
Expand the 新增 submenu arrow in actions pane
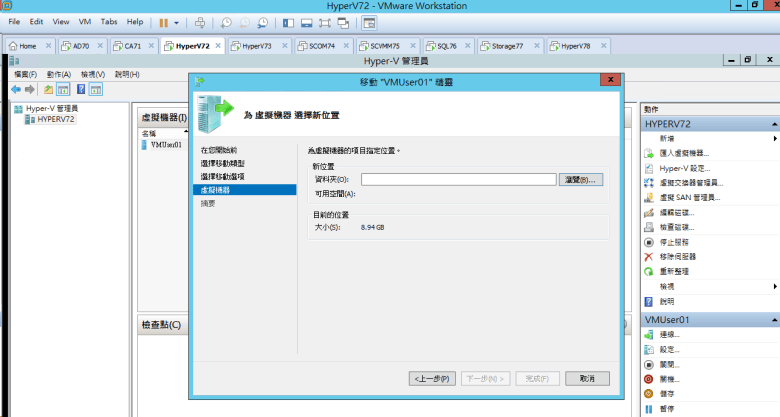(x=775, y=138)
